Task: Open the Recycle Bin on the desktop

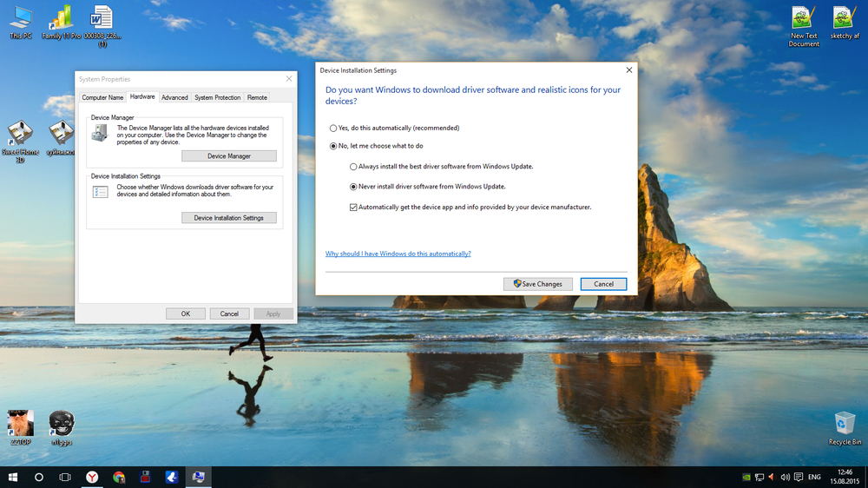Action: coord(845,425)
